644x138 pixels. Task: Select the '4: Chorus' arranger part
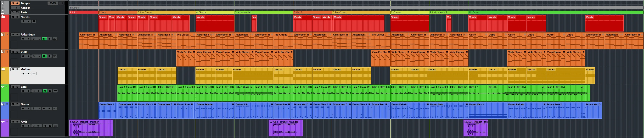[x=215, y=12]
